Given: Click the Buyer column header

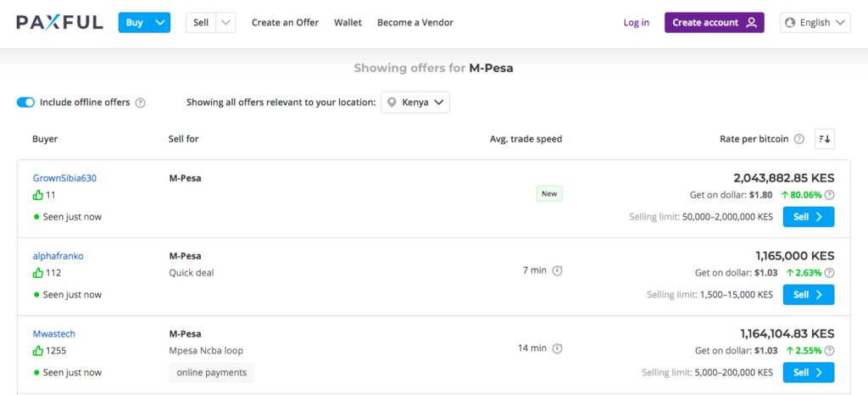Looking at the screenshot, I should (45, 139).
